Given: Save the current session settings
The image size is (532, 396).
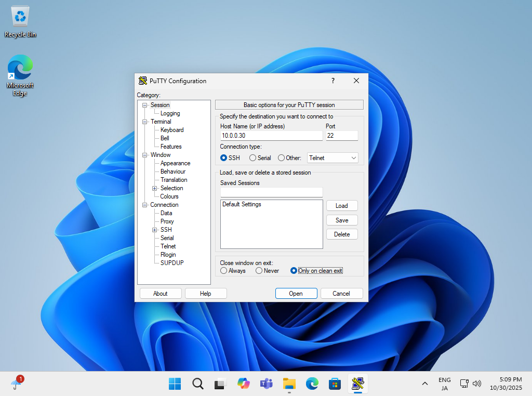Looking at the screenshot, I should (342, 220).
